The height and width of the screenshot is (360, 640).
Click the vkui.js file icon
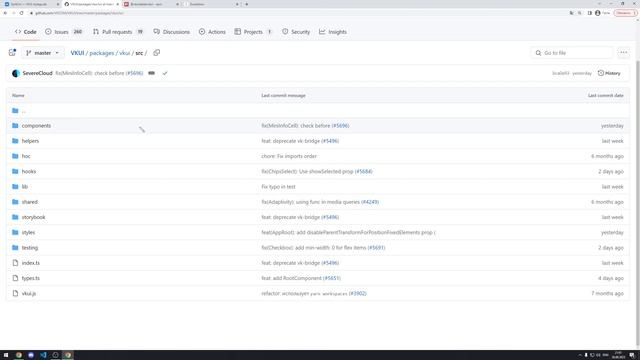15,293
